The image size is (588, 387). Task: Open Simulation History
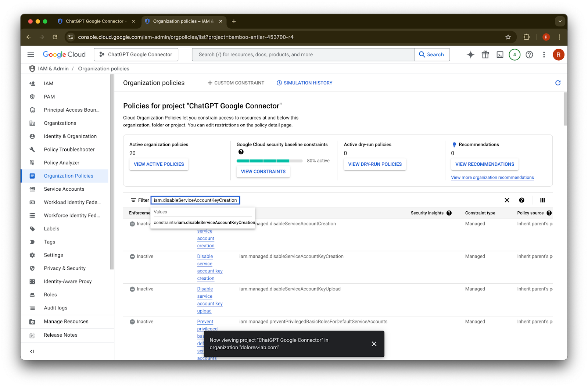(x=304, y=83)
